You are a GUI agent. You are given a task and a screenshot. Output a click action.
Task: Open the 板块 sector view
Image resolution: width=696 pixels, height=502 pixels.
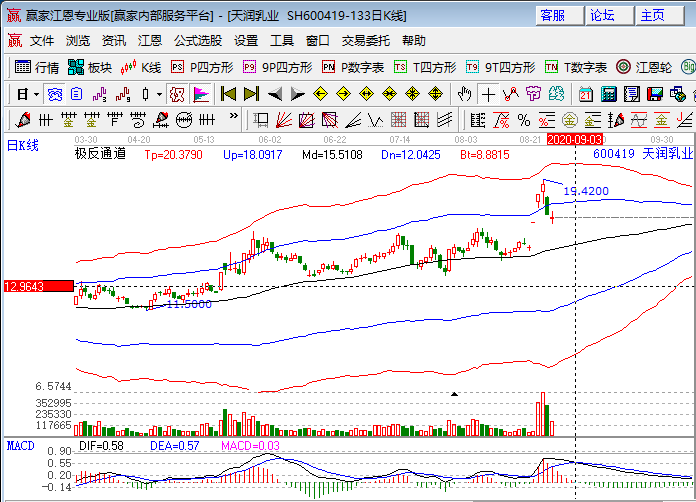89,67
